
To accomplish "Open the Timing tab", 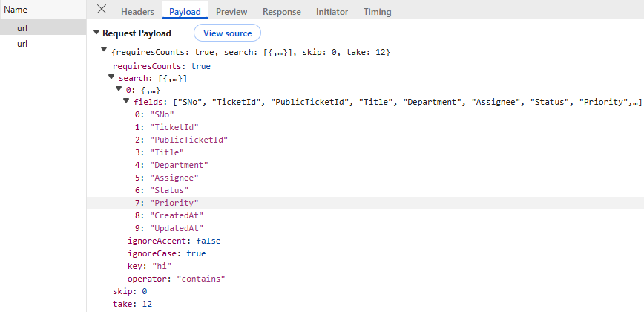I will point(377,12).
